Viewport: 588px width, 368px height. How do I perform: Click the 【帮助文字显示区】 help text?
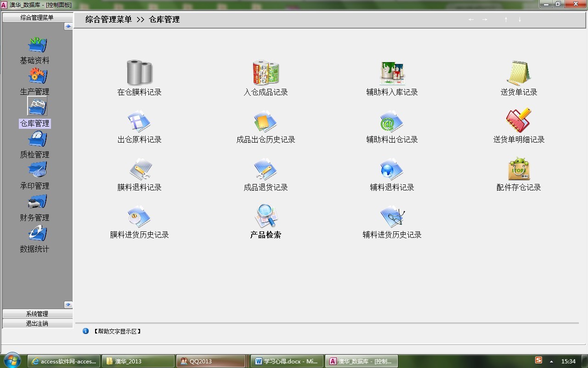(117, 331)
